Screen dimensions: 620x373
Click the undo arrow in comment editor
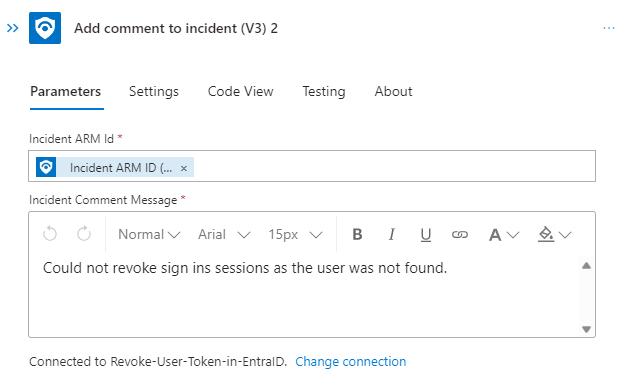pos(50,234)
